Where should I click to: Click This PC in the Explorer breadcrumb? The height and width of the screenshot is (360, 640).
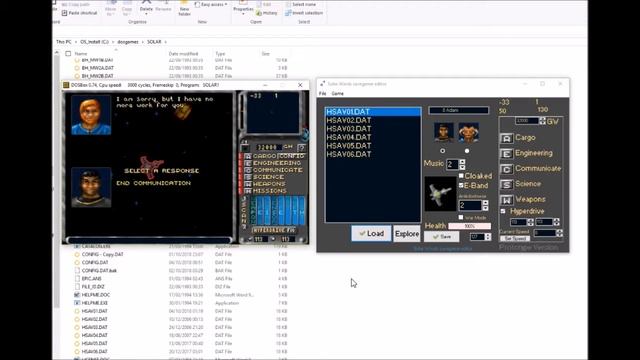[64, 42]
